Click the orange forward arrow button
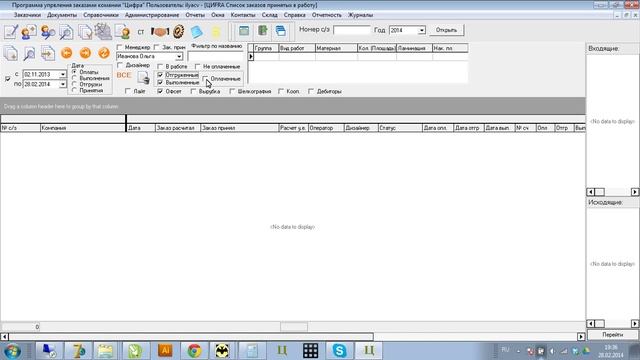Screen dimensions: 640x360 (85, 53)
